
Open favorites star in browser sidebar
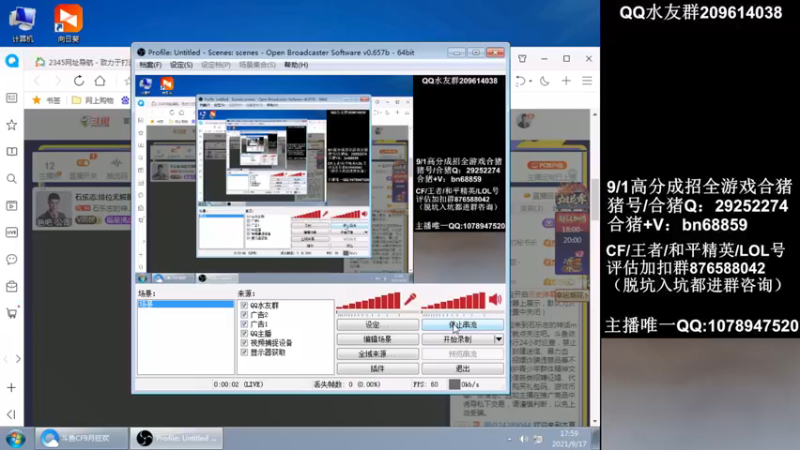pos(11,124)
